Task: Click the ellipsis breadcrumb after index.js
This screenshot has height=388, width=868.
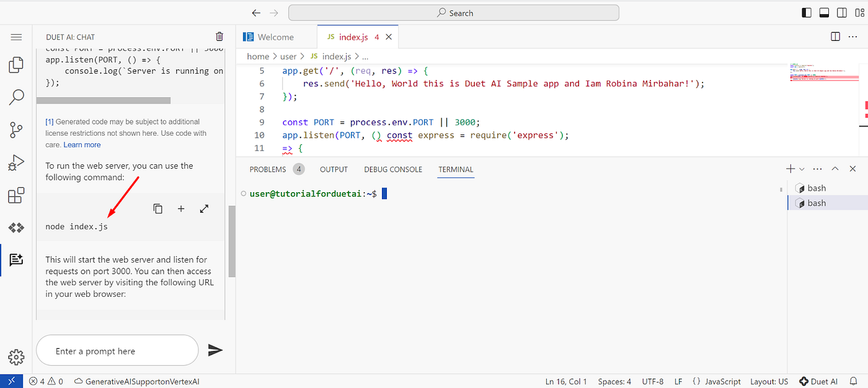Action: click(x=365, y=56)
